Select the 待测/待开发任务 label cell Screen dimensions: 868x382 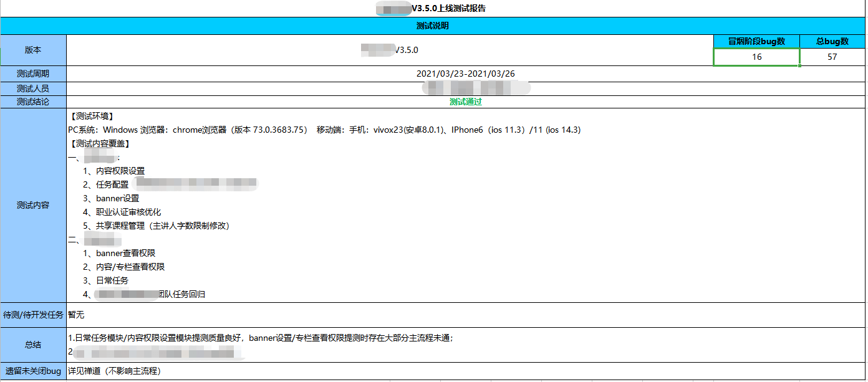pyautogui.click(x=33, y=315)
